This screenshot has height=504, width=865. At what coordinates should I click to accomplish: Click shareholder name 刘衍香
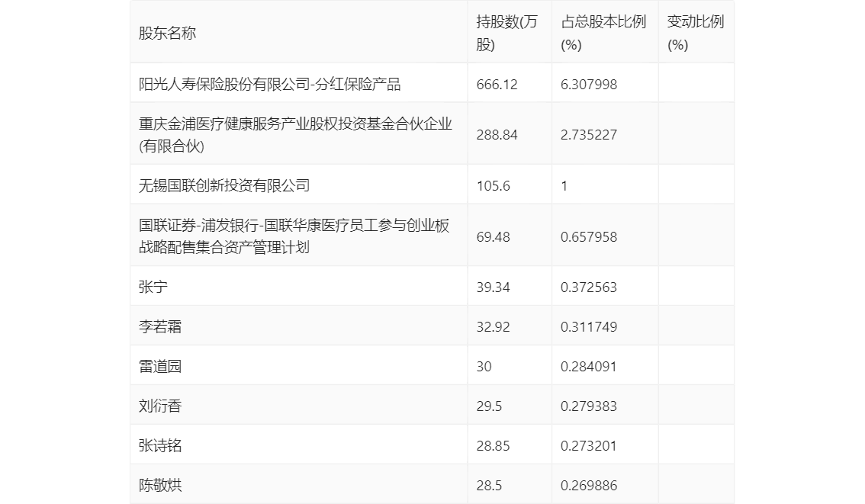[160, 406]
